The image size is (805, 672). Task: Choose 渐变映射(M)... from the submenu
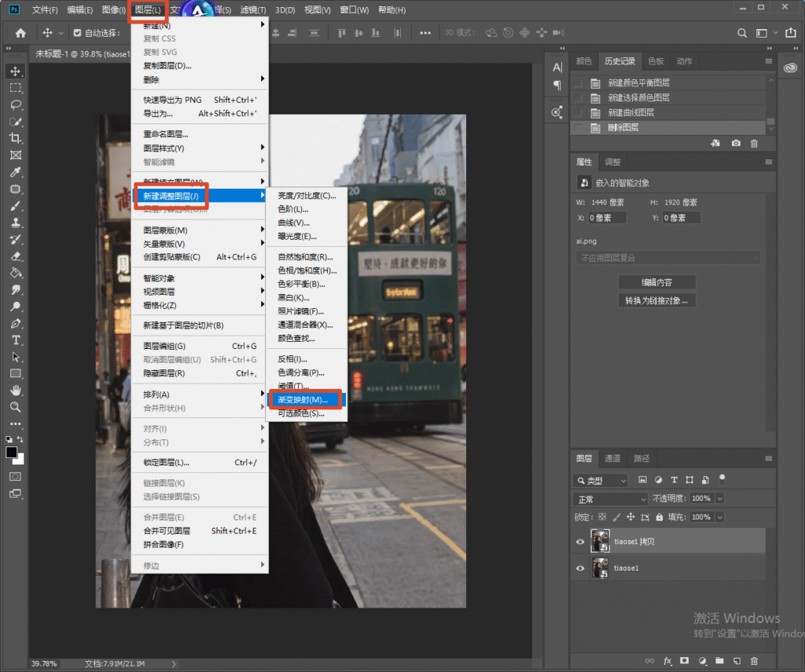[306, 399]
